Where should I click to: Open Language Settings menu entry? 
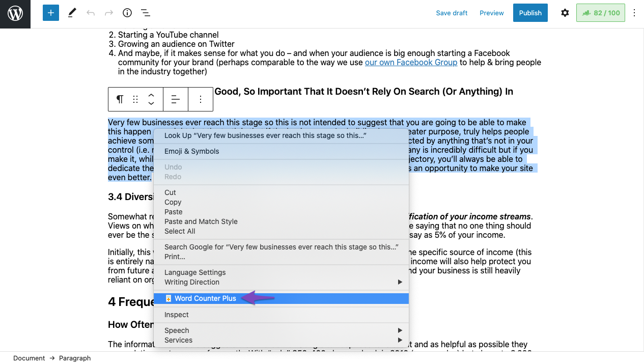pos(281,272)
